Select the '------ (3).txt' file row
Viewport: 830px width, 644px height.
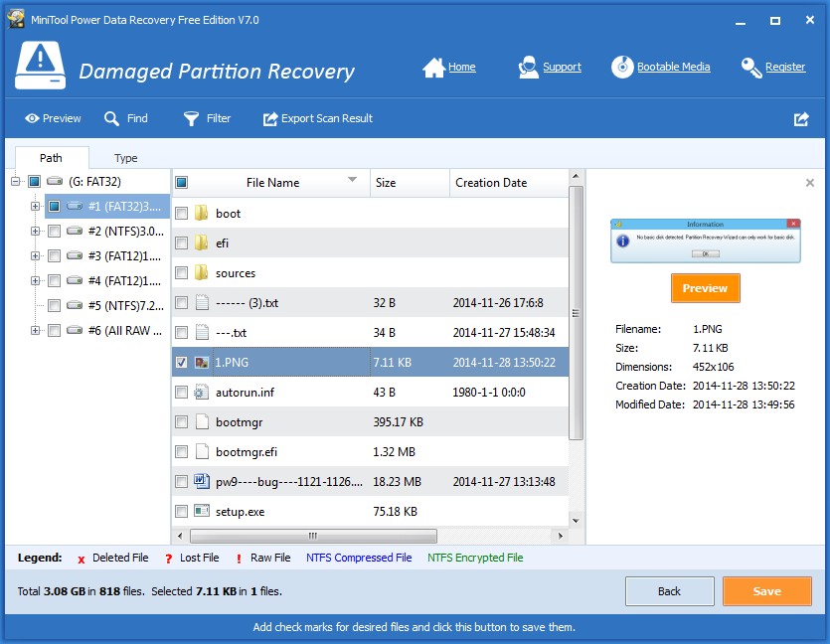pyautogui.click(x=370, y=303)
